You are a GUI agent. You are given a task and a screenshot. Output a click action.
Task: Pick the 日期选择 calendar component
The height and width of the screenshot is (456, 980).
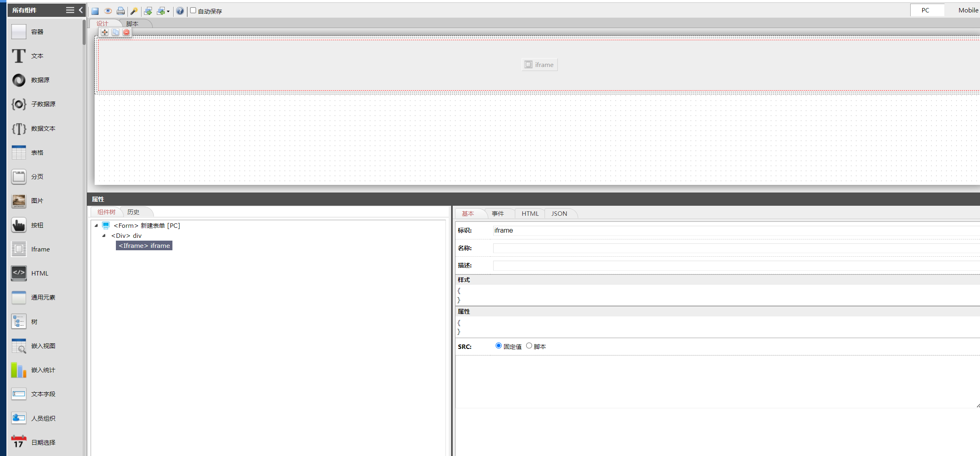(x=18, y=442)
